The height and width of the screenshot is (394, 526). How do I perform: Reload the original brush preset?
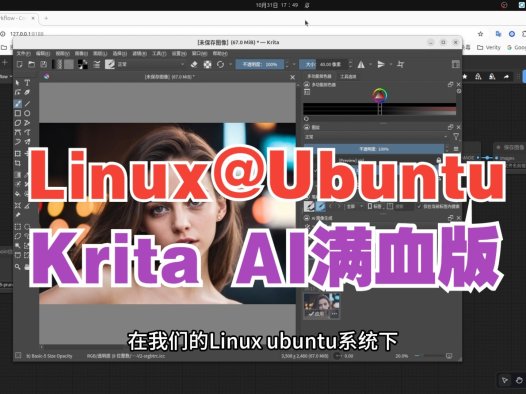pyautogui.click(x=220, y=64)
